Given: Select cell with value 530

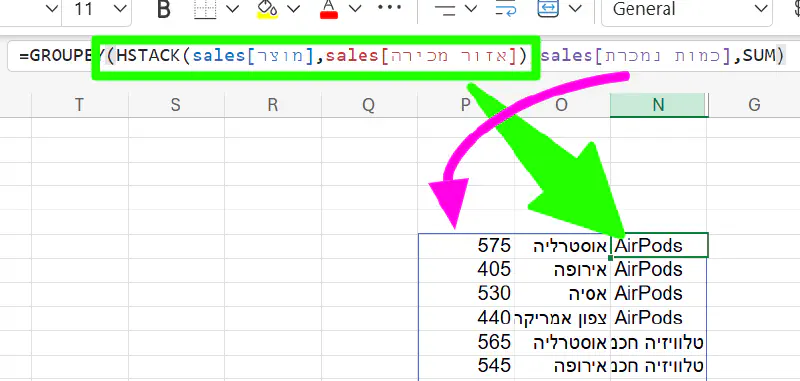Looking at the screenshot, I should click(466, 293).
